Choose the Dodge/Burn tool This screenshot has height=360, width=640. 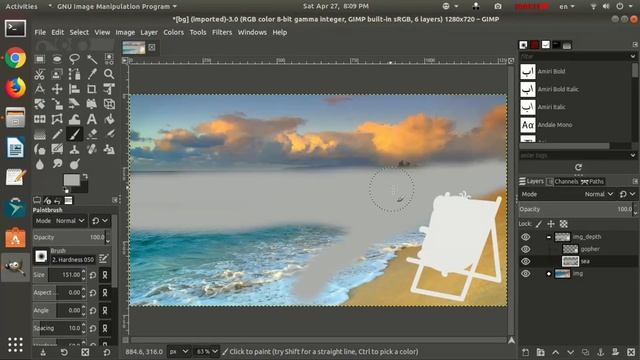pyautogui.click(x=74, y=164)
